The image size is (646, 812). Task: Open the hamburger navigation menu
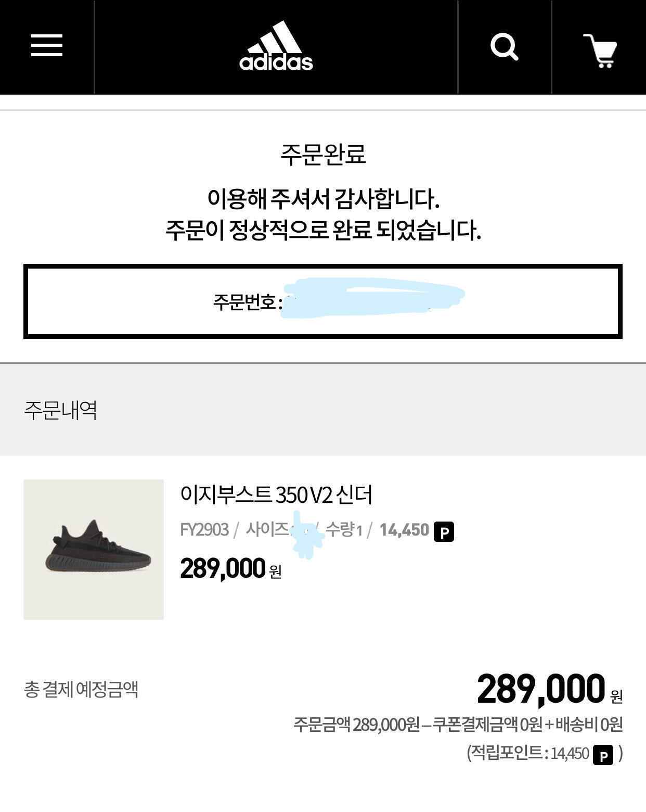(47, 45)
